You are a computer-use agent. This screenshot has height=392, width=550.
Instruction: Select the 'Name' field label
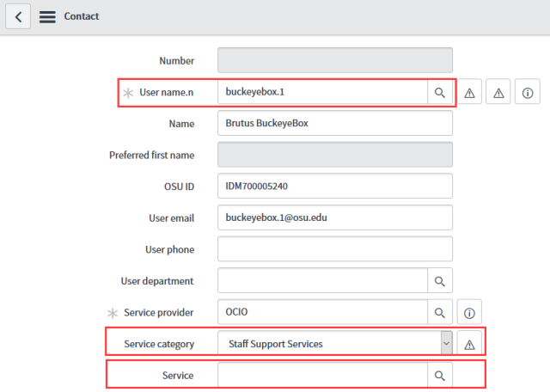[181, 124]
